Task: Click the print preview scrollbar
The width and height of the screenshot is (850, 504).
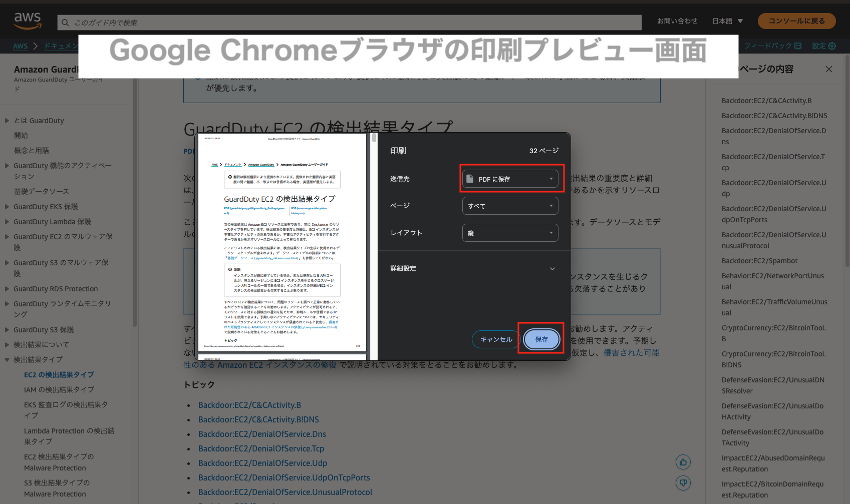Action: [374, 138]
